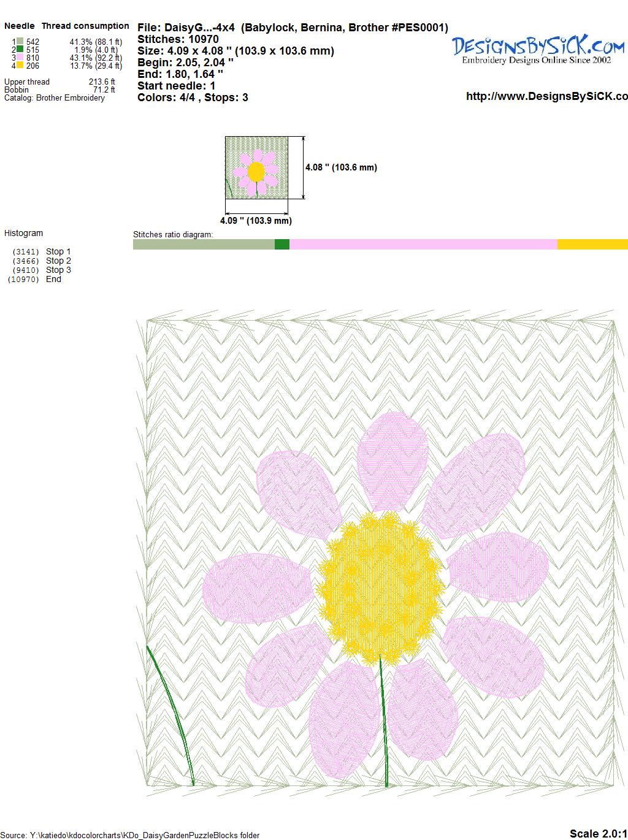This screenshot has width=628, height=840.
Task: Open the http://www.DesignsBySiCK.co link
Action: point(546,96)
